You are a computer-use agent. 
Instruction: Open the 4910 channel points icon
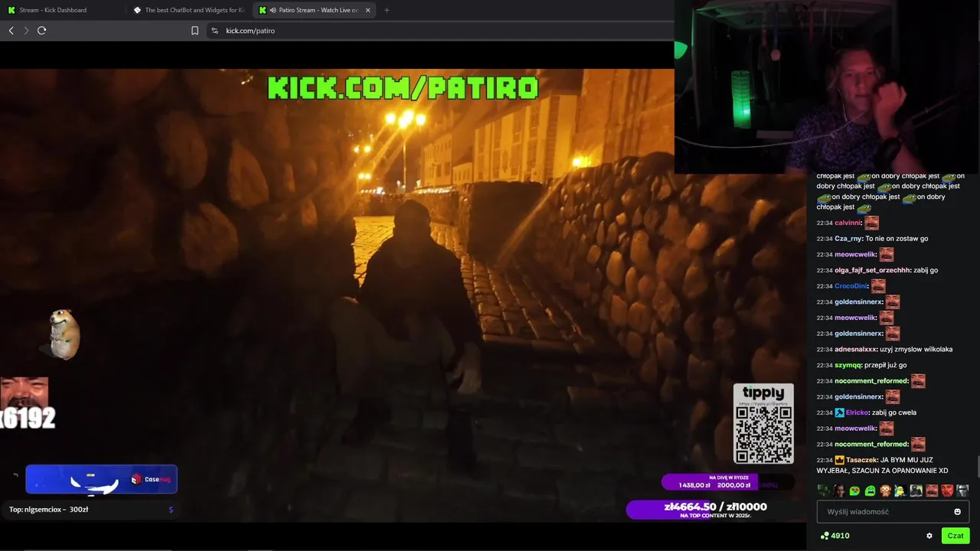click(825, 536)
